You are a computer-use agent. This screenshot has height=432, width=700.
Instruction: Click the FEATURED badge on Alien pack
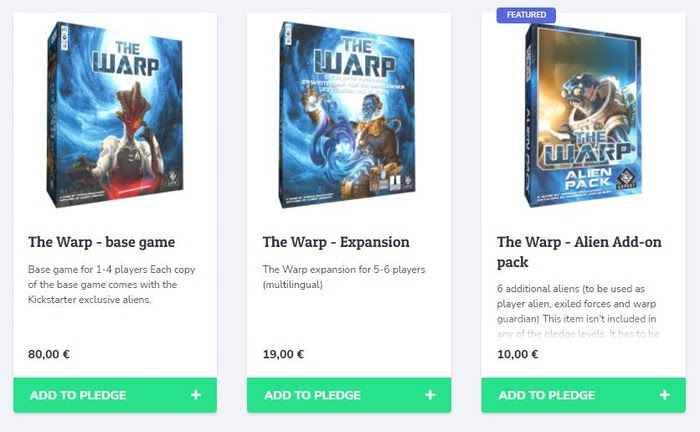(526, 15)
